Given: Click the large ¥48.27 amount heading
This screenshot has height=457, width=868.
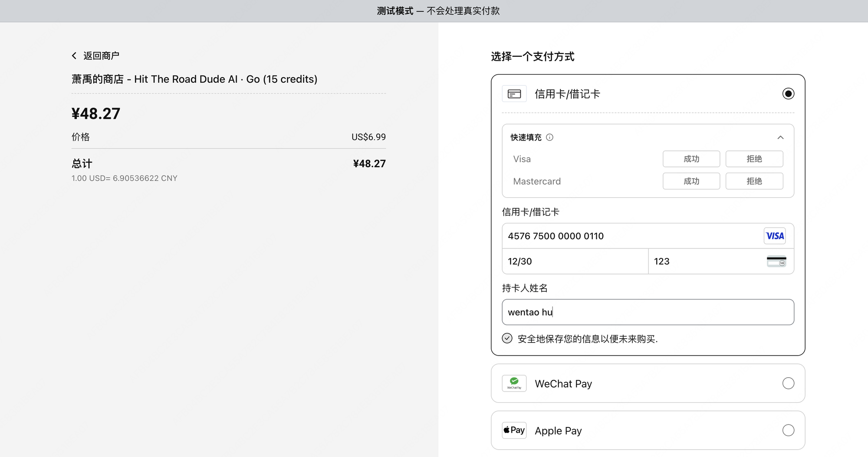Looking at the screenshot, I should pyautogui.click(x=96, y=114).
